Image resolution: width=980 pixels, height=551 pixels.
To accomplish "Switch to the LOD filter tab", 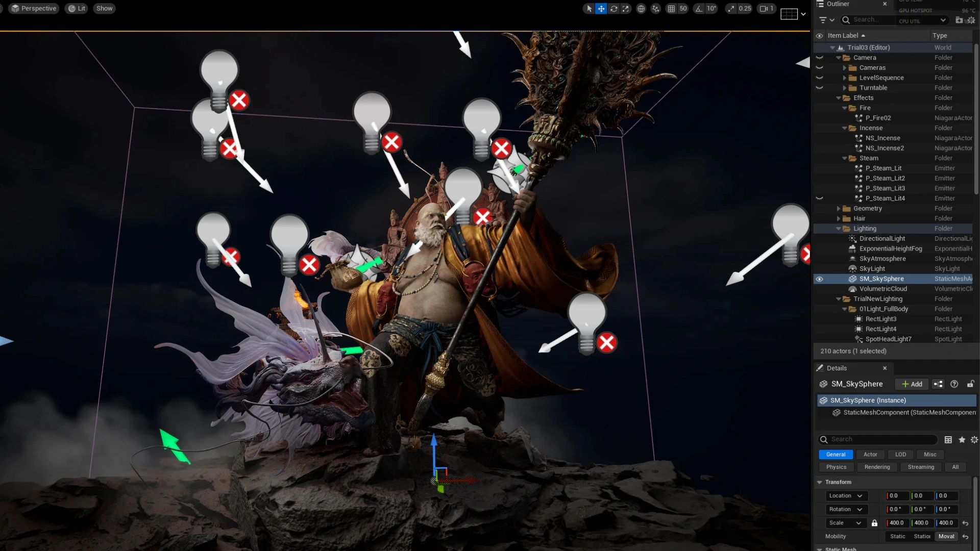I will click(x=901, y=455).
